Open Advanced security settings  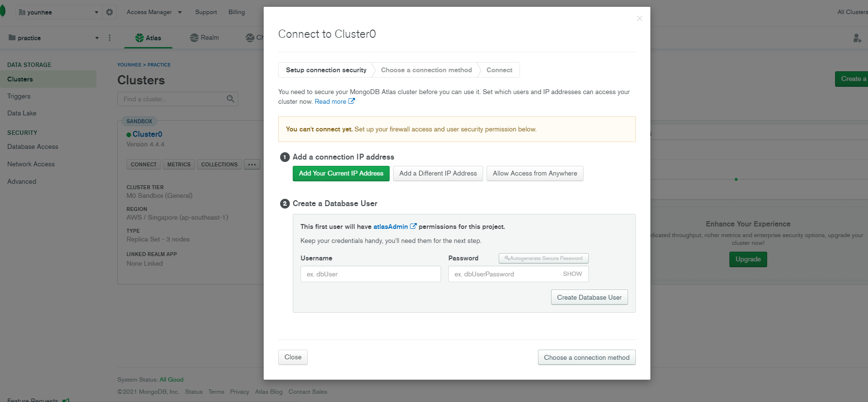[x=22, y=181]
